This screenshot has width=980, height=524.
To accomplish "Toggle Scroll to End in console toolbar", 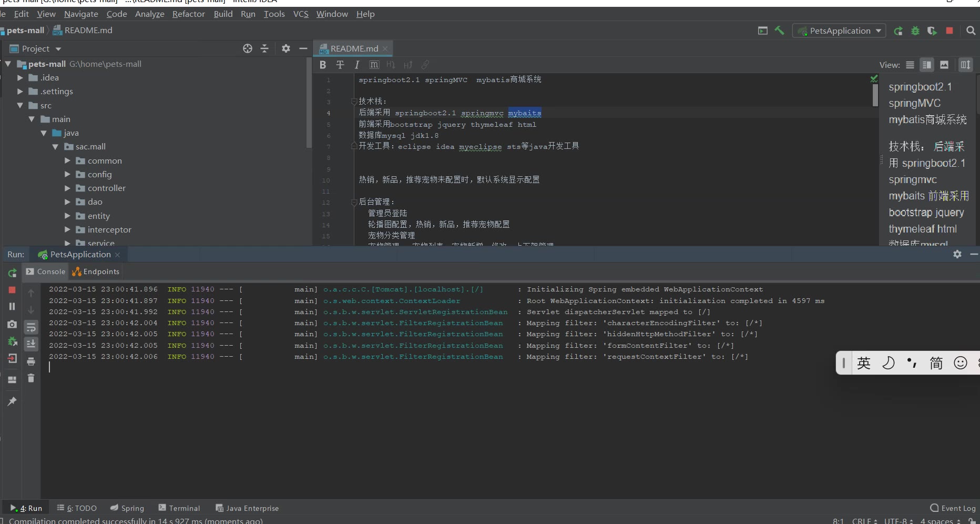I will click(31, 344).
